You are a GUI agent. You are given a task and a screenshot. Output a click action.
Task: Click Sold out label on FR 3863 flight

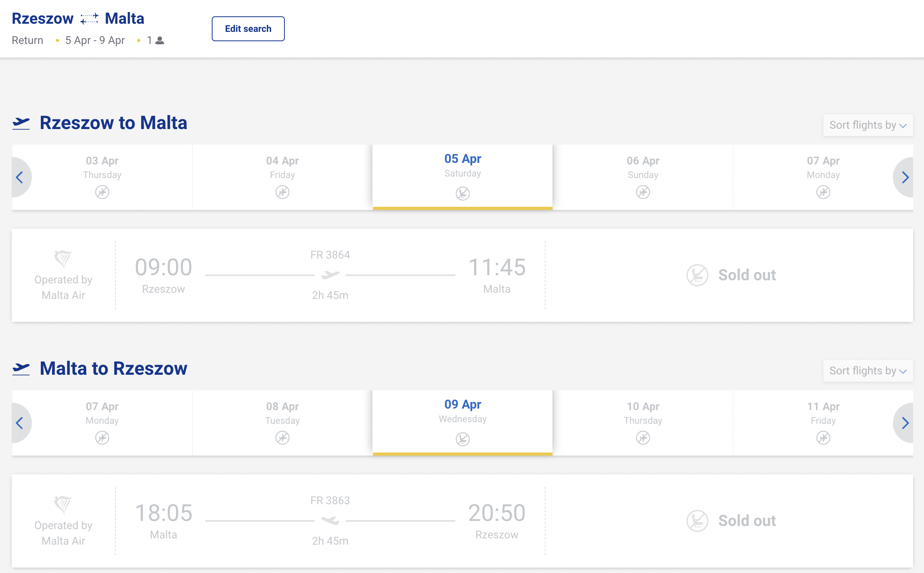pyautogui.click(x=747, y=521)
